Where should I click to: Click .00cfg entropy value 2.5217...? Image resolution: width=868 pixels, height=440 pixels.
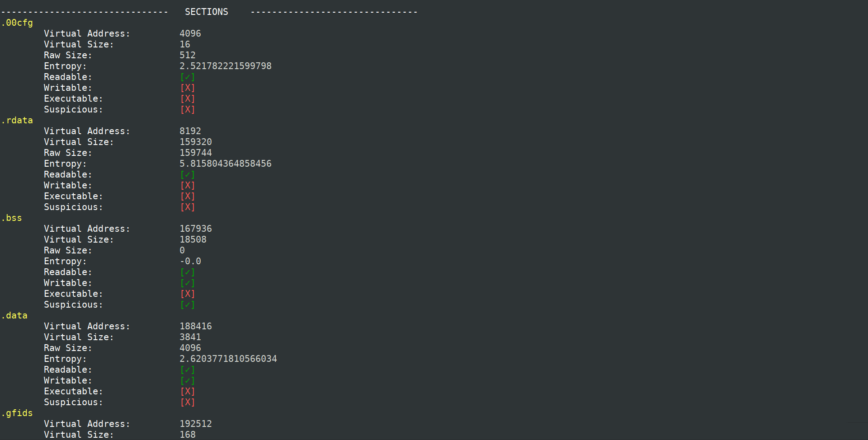point(226,66)
